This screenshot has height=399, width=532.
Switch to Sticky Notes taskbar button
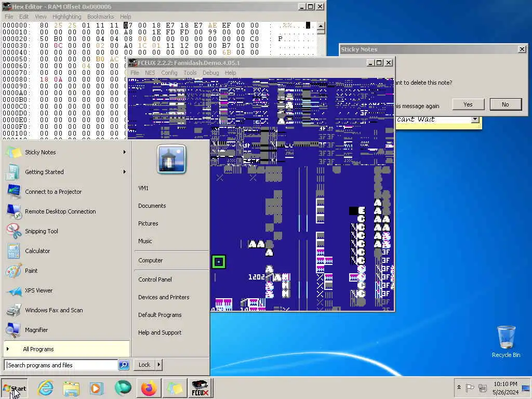(x=175, y=388)
